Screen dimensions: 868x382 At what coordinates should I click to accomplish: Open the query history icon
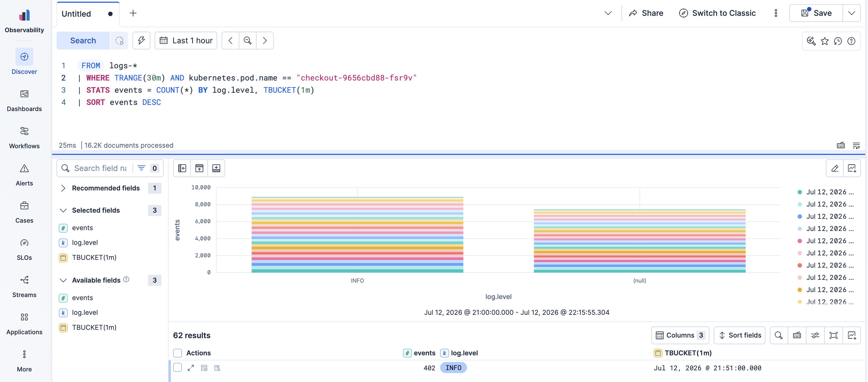click(x=838, y=41)
